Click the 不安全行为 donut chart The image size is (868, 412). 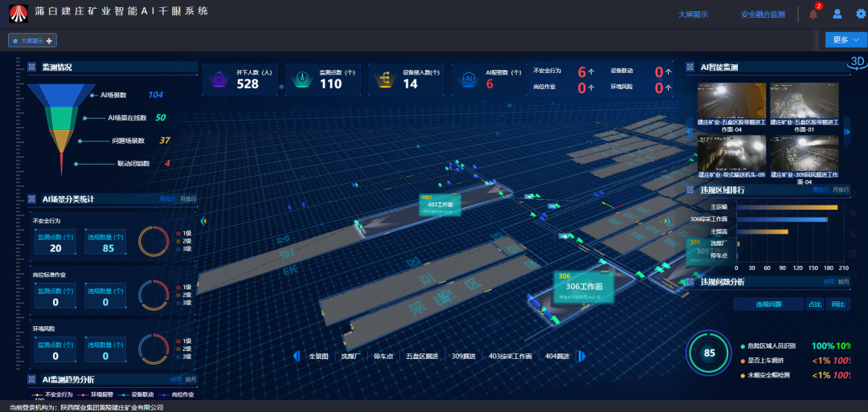pos(154,242)
